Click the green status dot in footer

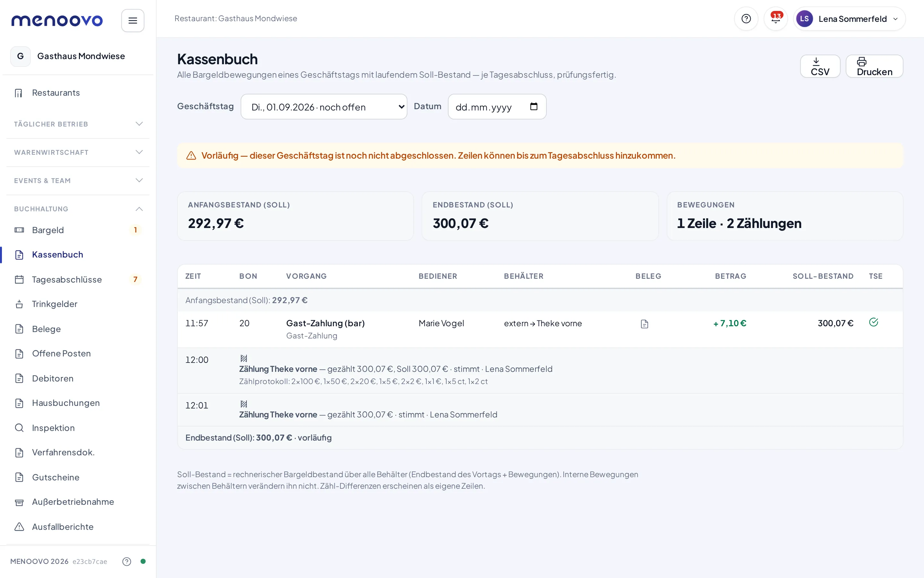[143, 561]
